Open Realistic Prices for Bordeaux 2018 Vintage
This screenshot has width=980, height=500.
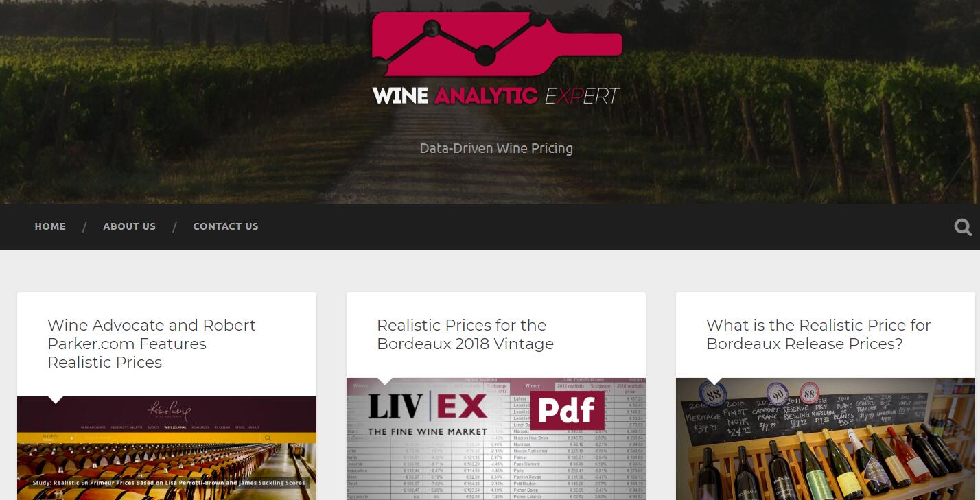click(465, 334)
